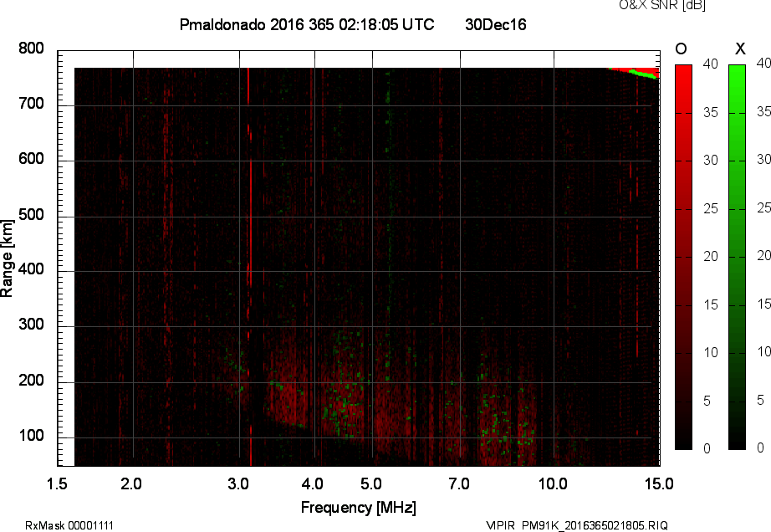The height and width of the screenshot is (532, 771).
Task: Click the O color bar tick '20'
Action: [711, 257]
